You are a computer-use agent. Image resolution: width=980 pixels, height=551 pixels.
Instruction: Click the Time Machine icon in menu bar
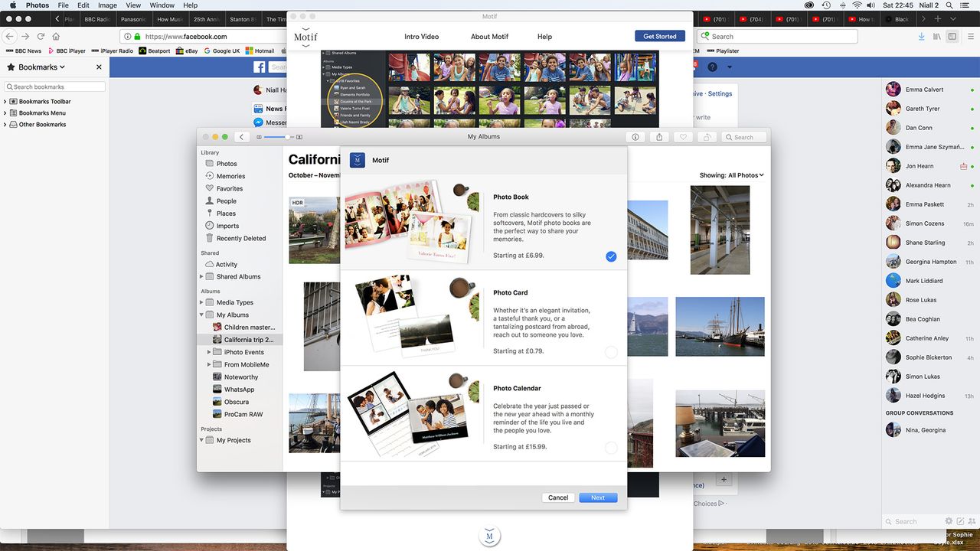point(825,5)
